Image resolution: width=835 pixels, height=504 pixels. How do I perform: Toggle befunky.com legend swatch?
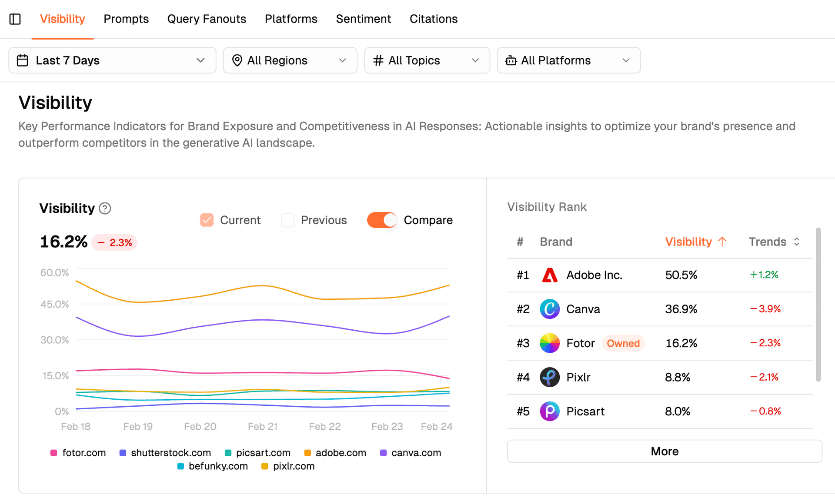[180, 467]
